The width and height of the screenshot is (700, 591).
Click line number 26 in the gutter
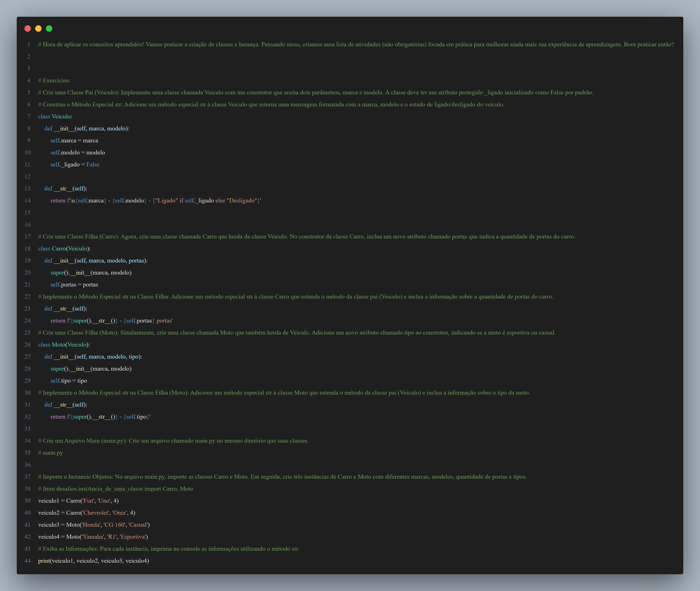click(27, 344)
